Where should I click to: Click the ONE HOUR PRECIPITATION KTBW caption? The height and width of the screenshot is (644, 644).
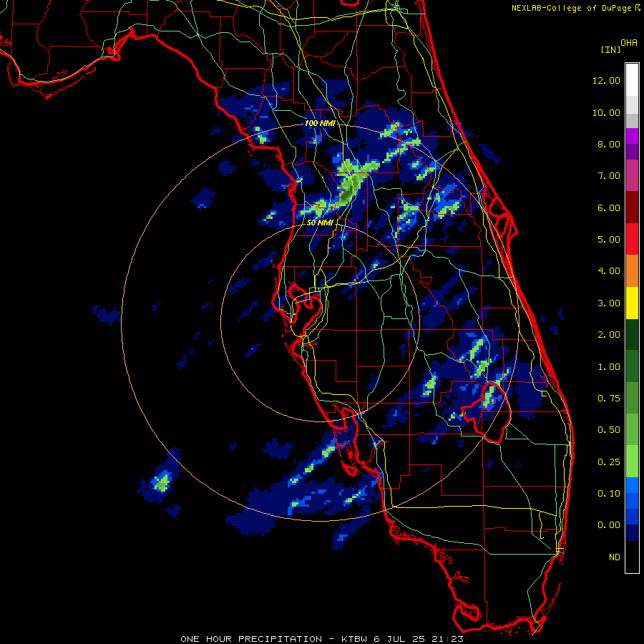322,639
